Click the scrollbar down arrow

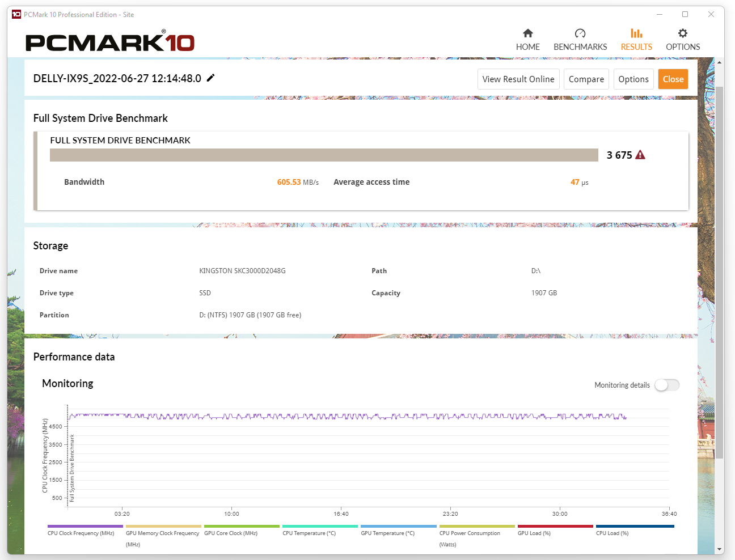(720, 549)
